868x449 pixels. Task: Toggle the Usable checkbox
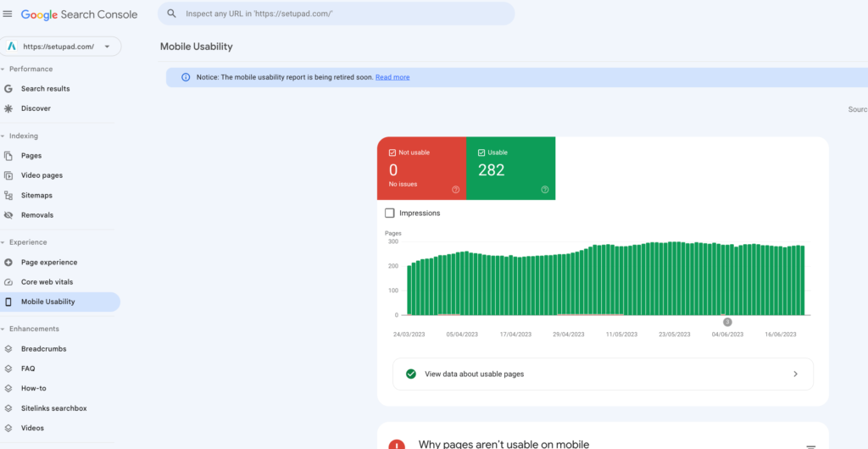[x=481, y=152]
